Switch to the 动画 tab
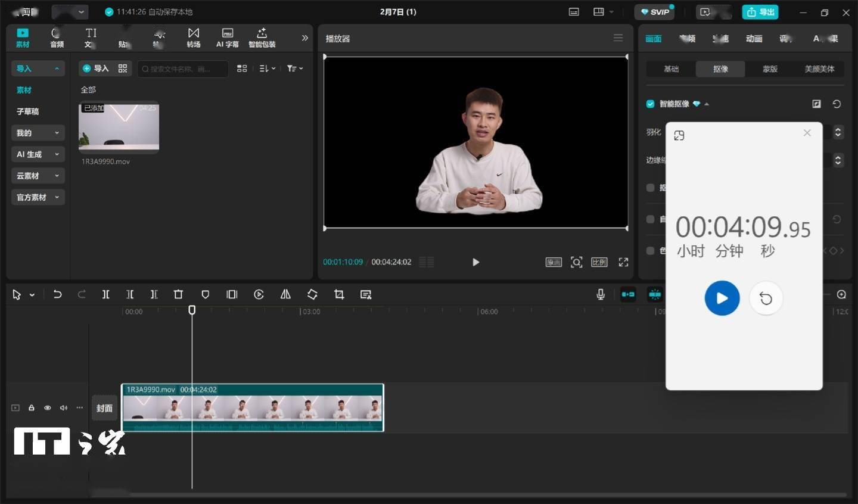Screen dimensions: 858x504 (754, 39)
